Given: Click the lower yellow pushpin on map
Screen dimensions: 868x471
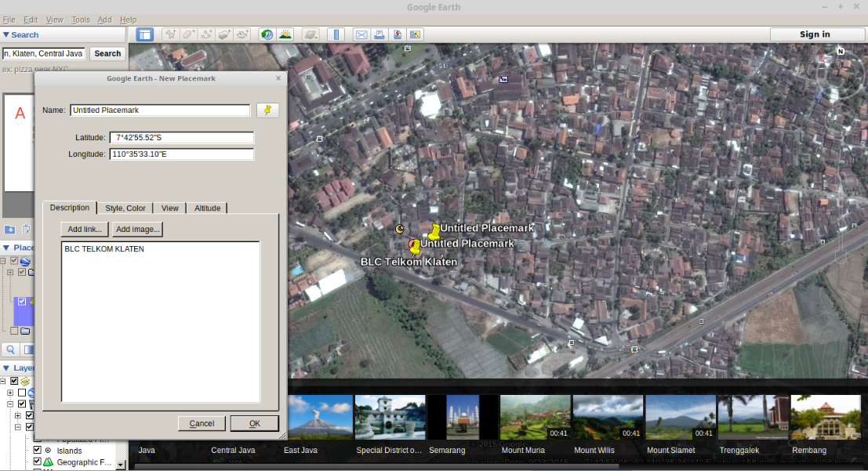Looking at the screenshot, I should pos(415,247).
